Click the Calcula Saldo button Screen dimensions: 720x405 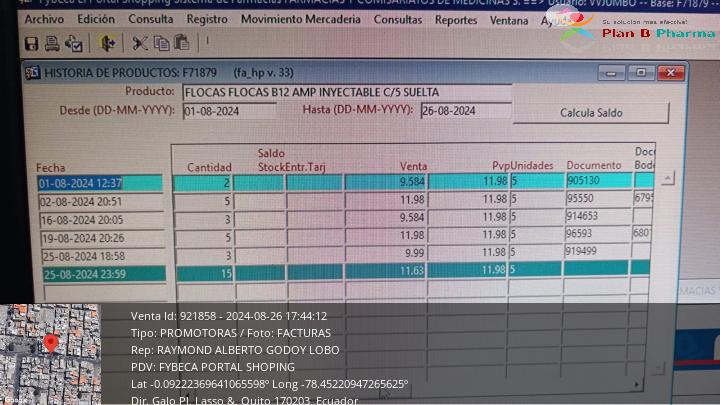click(x=591, y=112)
